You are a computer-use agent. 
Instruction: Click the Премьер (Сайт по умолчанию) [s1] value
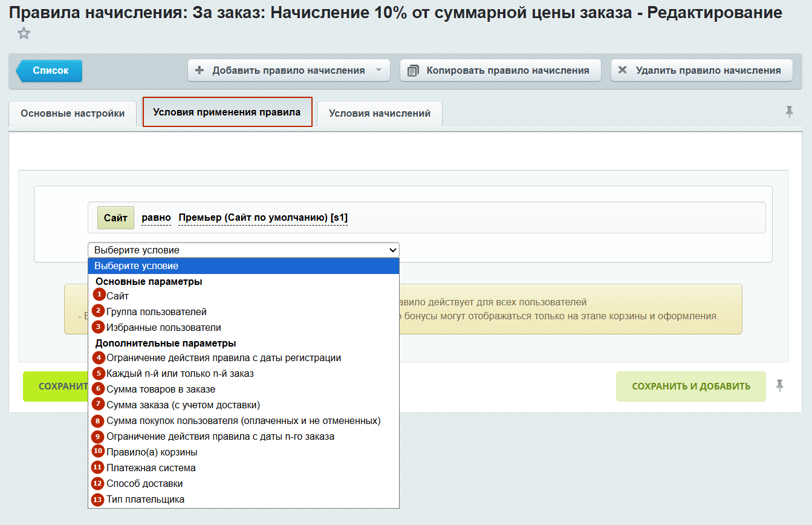click(262, 218)
